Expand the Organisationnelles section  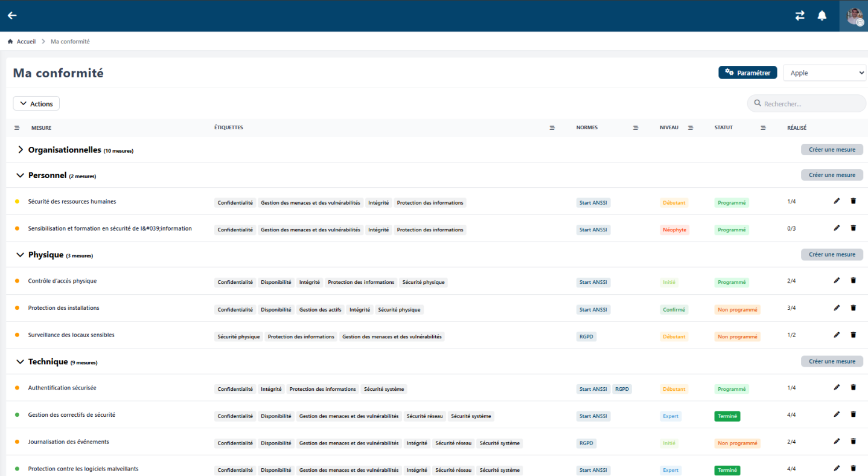point(21,150)
